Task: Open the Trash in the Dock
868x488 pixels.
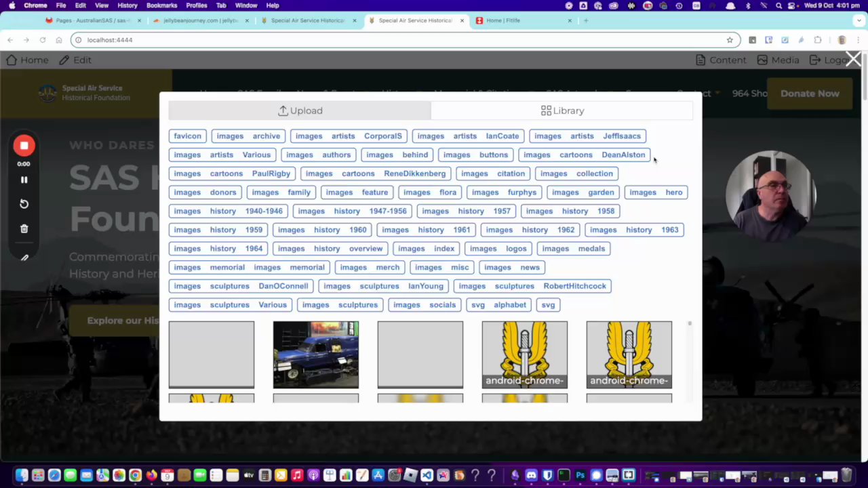Action: click(846, 475)
